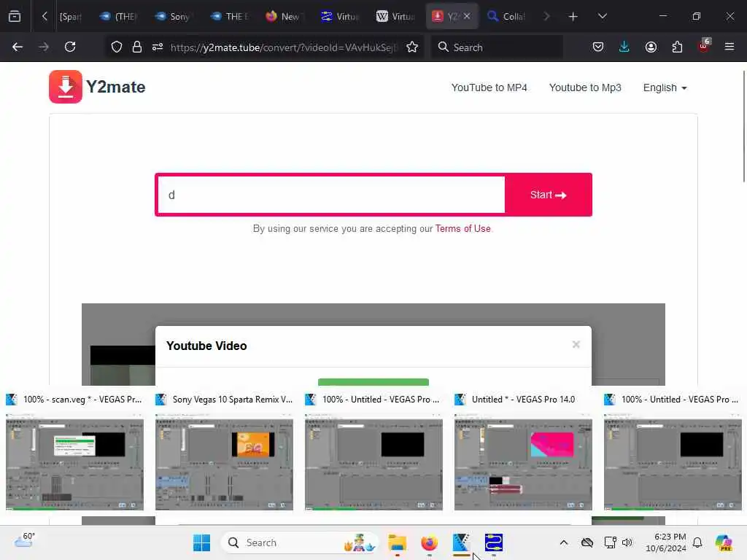Bookmark this page with star icon
747x560 pixels.
coord(412,47)
